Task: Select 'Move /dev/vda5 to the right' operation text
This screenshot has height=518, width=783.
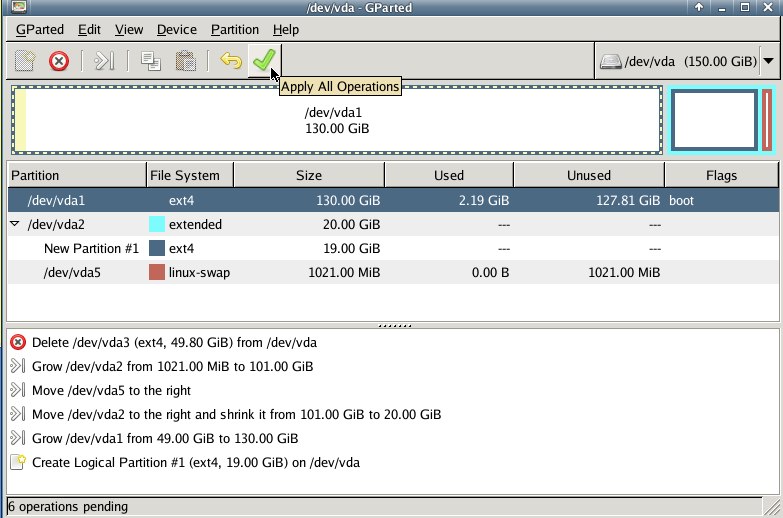Action: 111,391
